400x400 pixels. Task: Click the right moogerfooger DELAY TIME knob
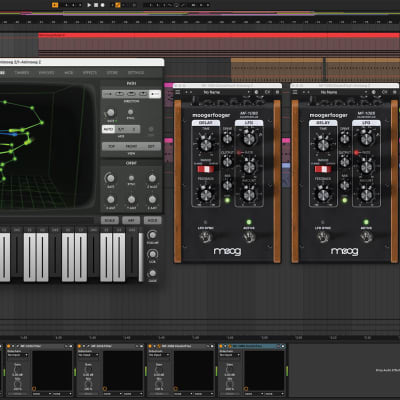(x=323, y=144)
